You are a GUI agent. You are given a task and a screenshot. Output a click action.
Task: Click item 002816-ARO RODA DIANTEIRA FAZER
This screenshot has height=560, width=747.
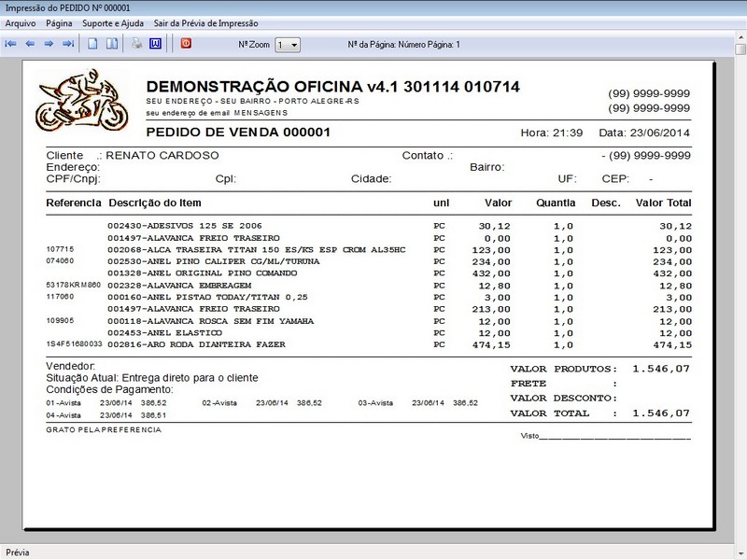click(x=196, y=344)
